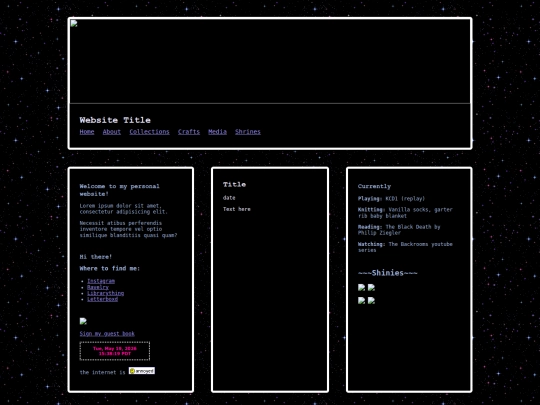The height and width of the screenshot is (405, 540).
Task: Open the Home navigation link
Action: coord(87,132)
